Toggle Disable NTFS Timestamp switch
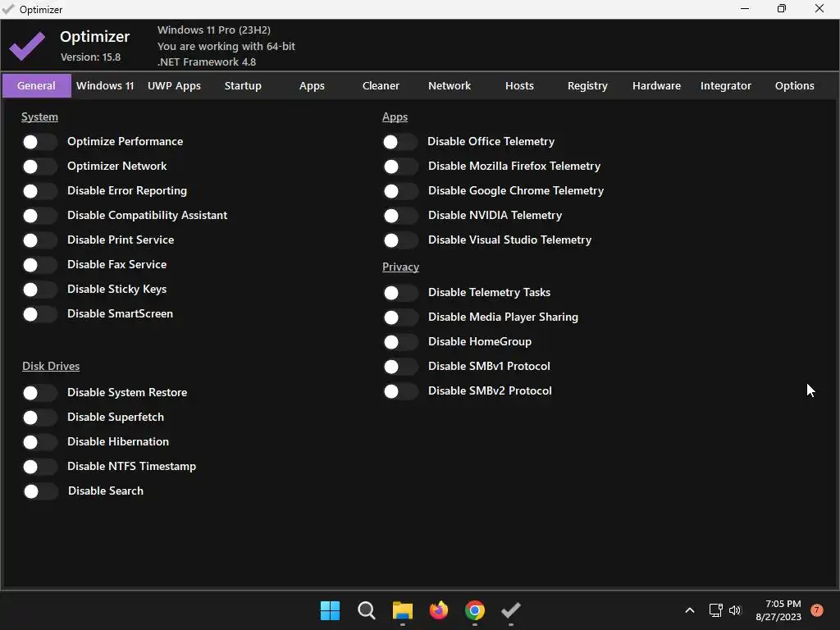 coord(39,467)
